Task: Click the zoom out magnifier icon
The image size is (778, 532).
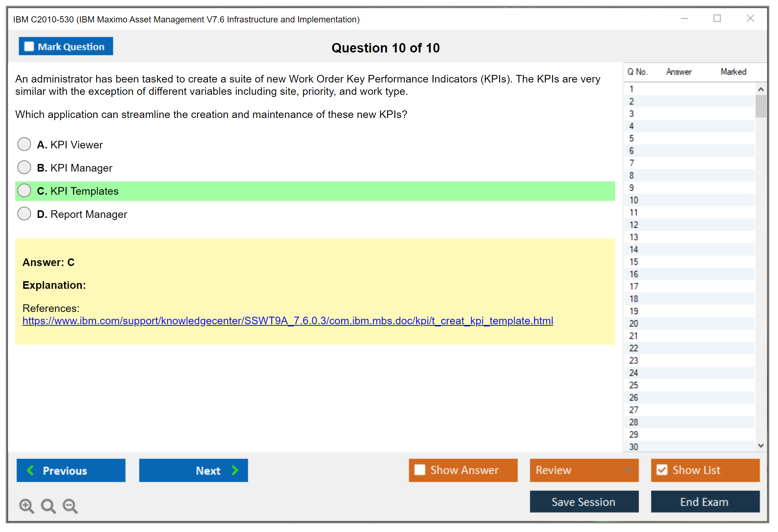Action: [x=70, y=506]
